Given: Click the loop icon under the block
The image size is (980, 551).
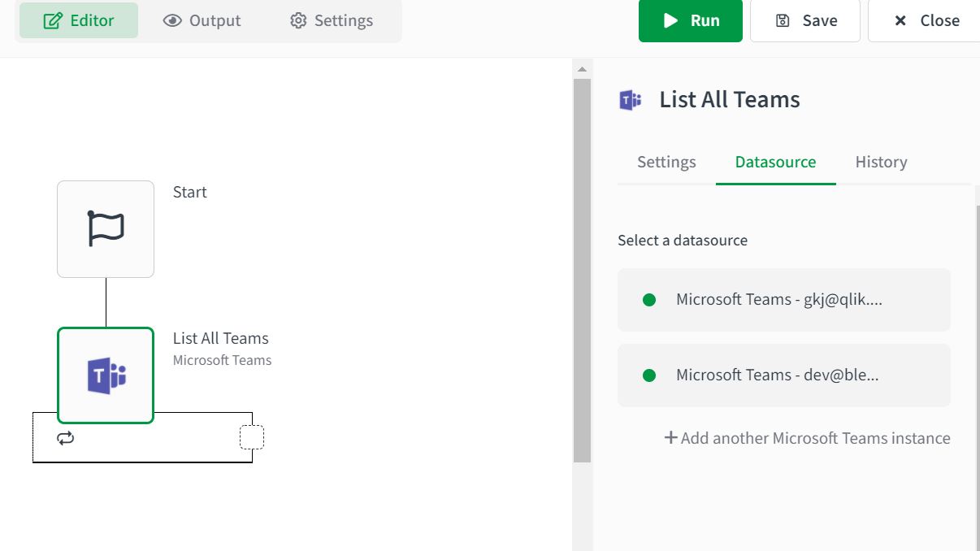Looking at the screenshot, I should click(66, 438).
